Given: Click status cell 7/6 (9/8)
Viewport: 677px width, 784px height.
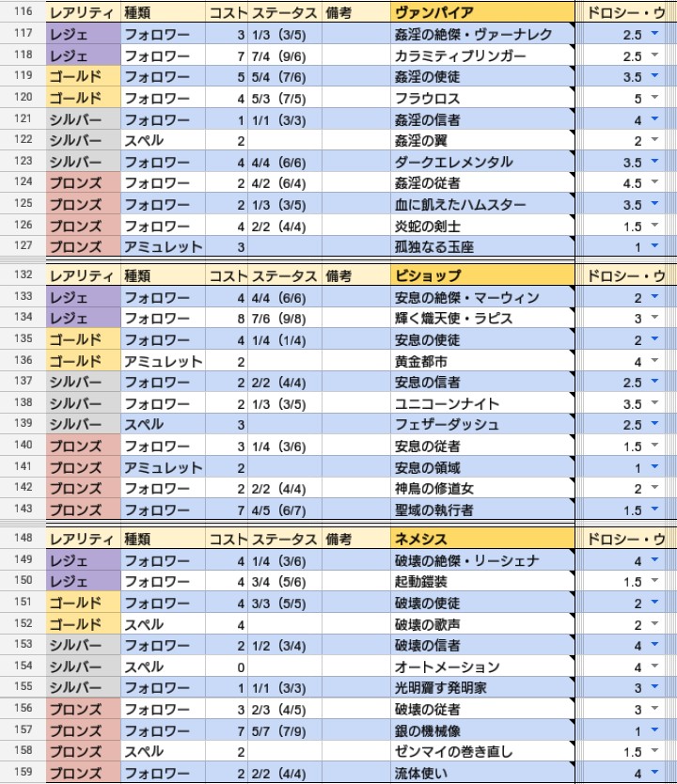Looking at the screenshot, I should pos(285,318).
